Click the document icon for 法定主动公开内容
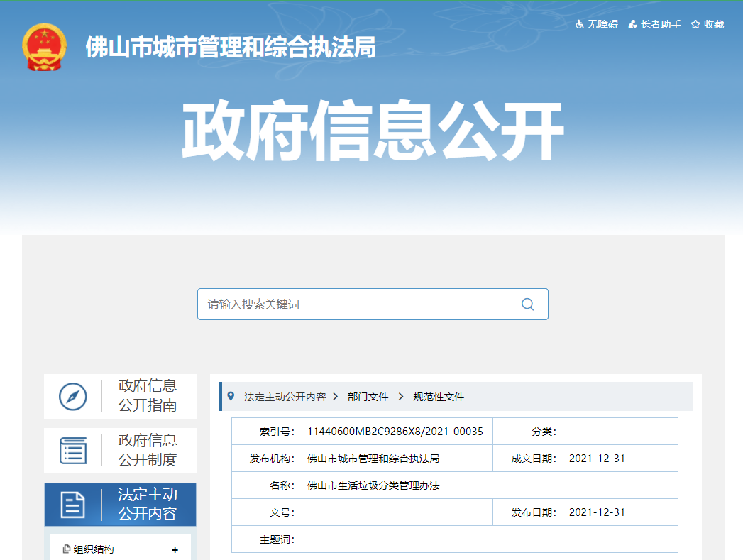Viewport: 743px width, 560px height. point(72,505)
